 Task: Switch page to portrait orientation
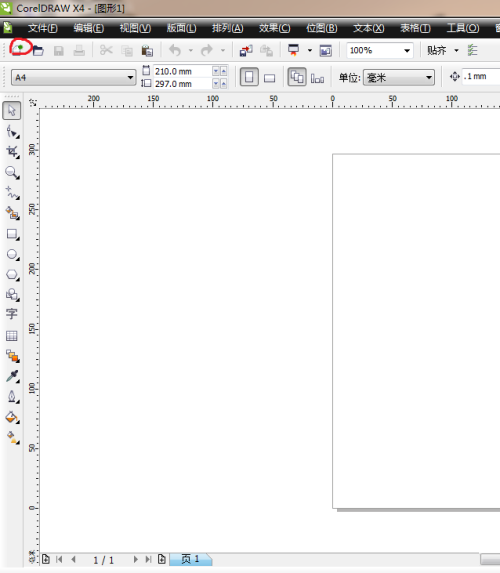click(x=249, y=77)
